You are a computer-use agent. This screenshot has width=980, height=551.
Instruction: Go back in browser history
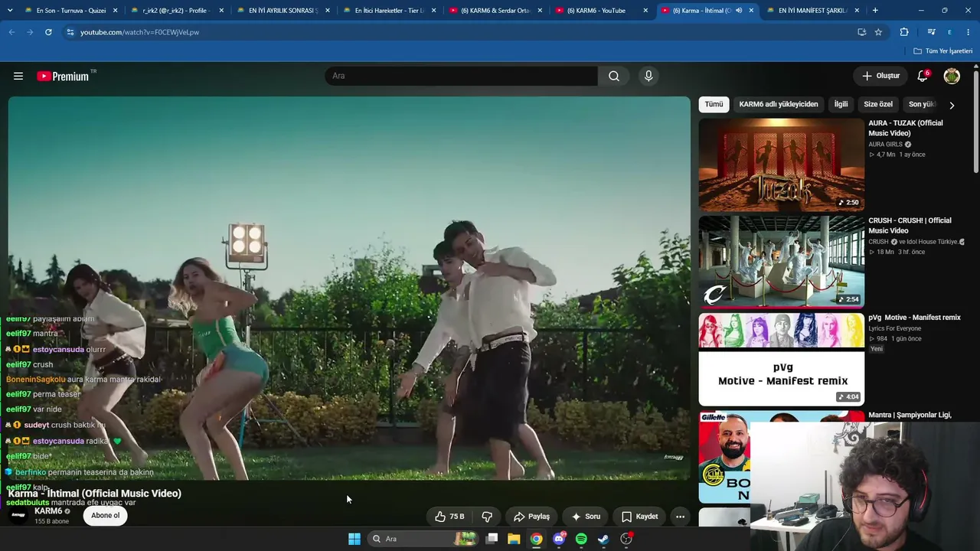click(x=11, y=32)
